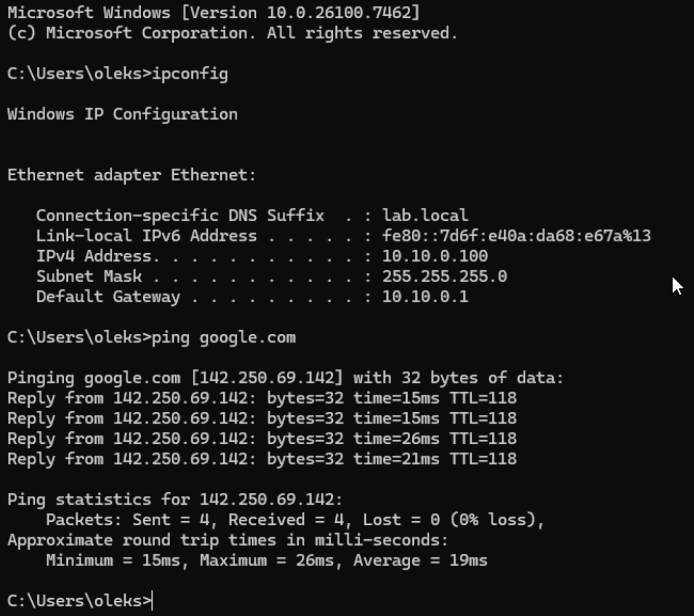Click the time=21ms reply value
Image resolution: width=694 pixels, height=616 pixels.
click(x=396, y=459)
